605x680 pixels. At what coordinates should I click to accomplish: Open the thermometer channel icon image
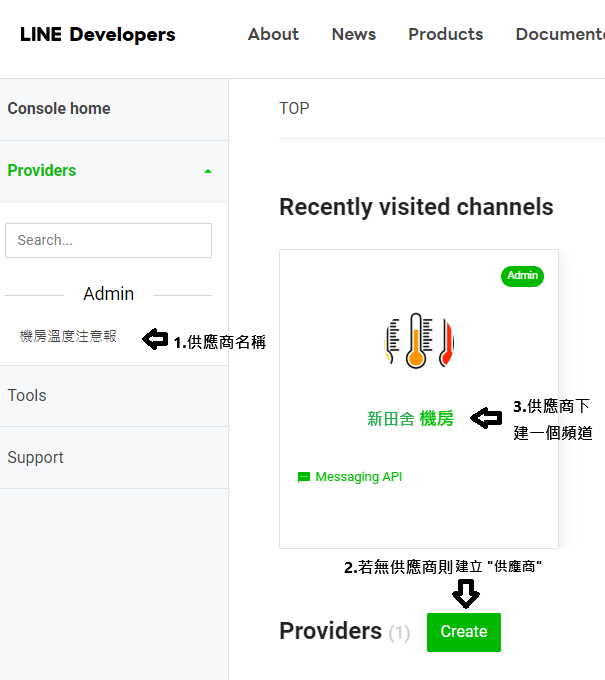tap(419, 341)
